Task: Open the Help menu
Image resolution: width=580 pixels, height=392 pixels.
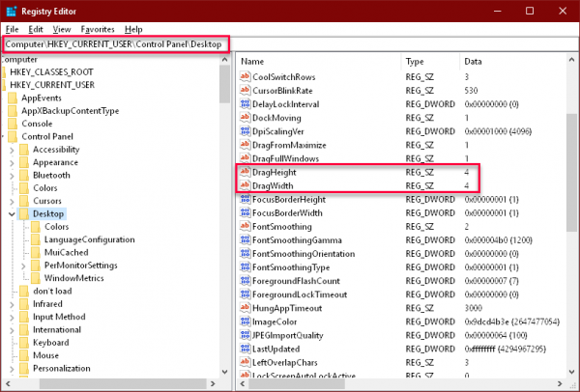Action: click(133, 29)
